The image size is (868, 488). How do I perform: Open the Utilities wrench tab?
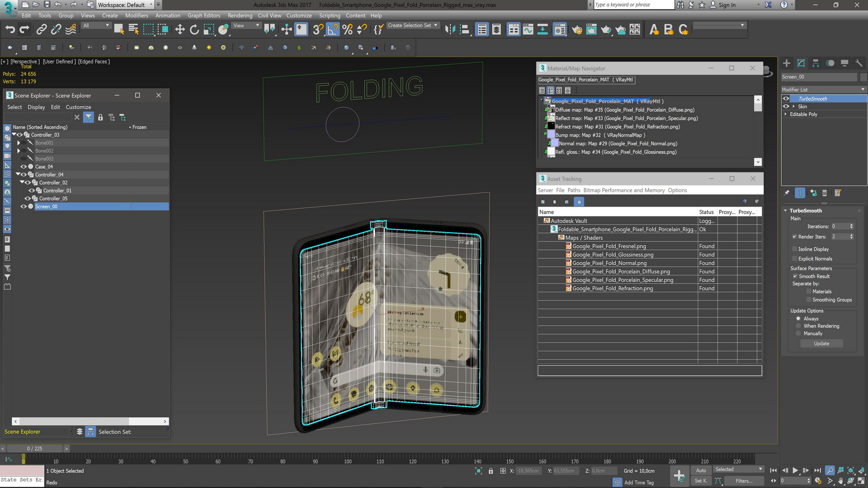point(859,63)
